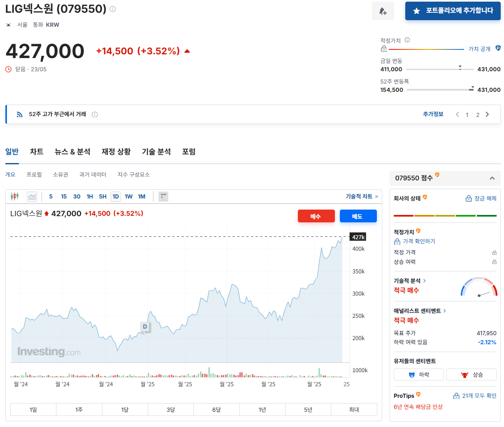
Task: Go to next notice with right chevron
Action: tap(488, 114)
